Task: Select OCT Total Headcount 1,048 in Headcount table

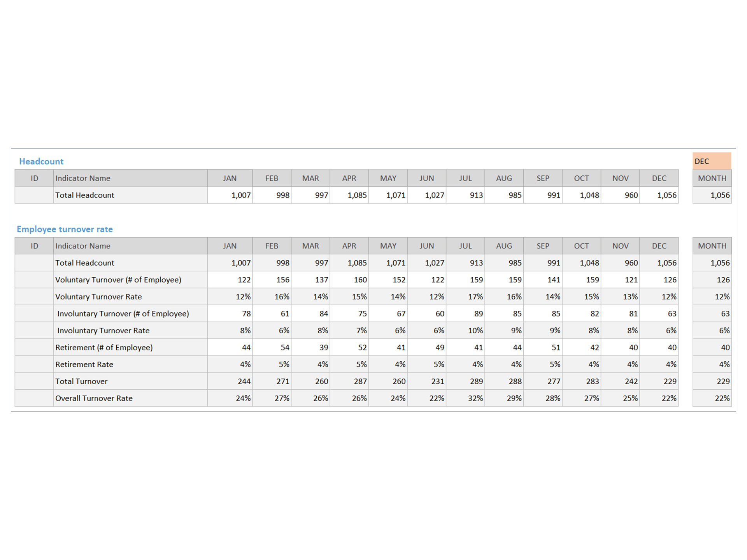Action: (x=582, y=195)
